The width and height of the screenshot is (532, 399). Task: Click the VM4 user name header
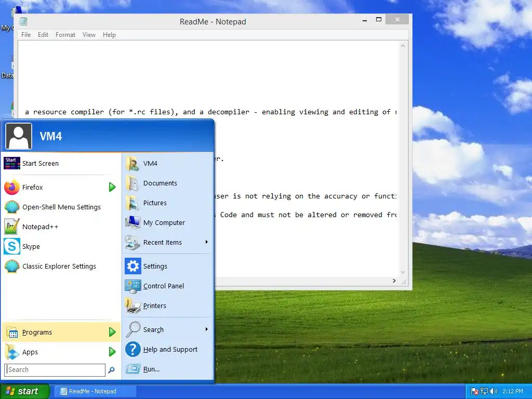pos(51,137)
